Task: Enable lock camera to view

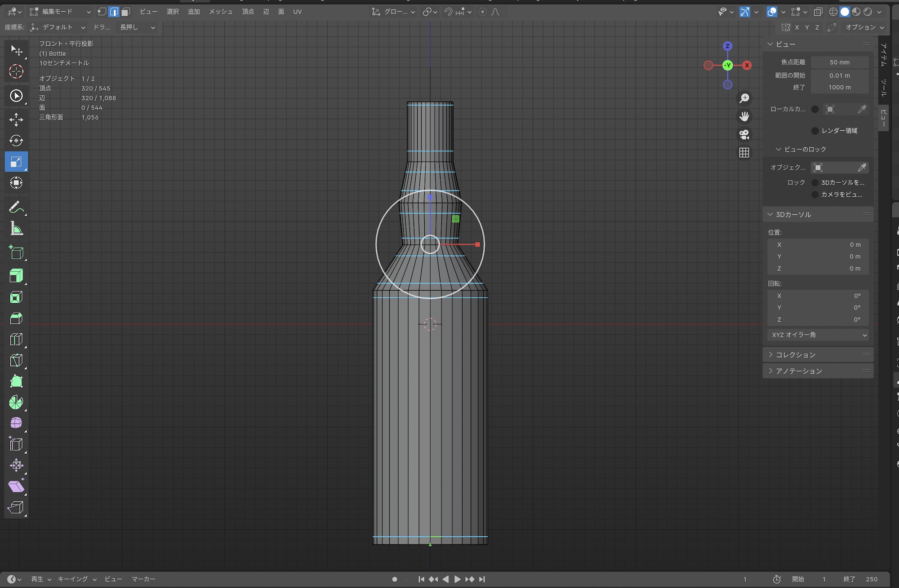Action: [815, 195]
